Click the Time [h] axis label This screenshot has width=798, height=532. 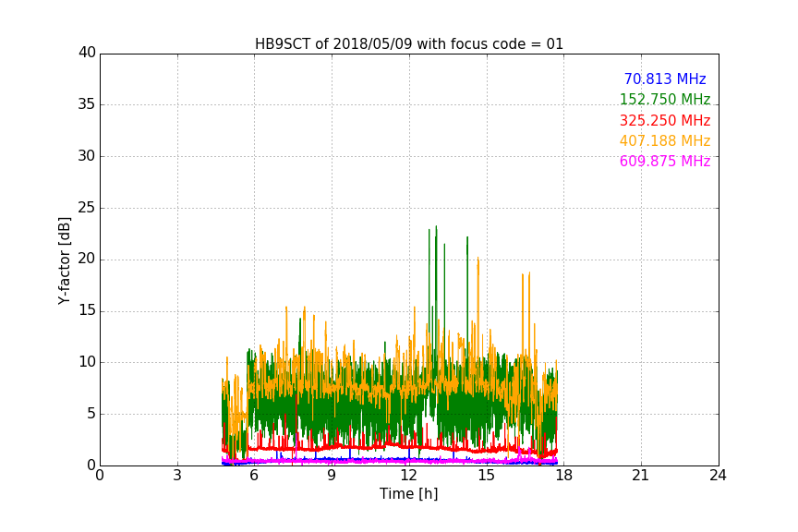tap(408, 494)
